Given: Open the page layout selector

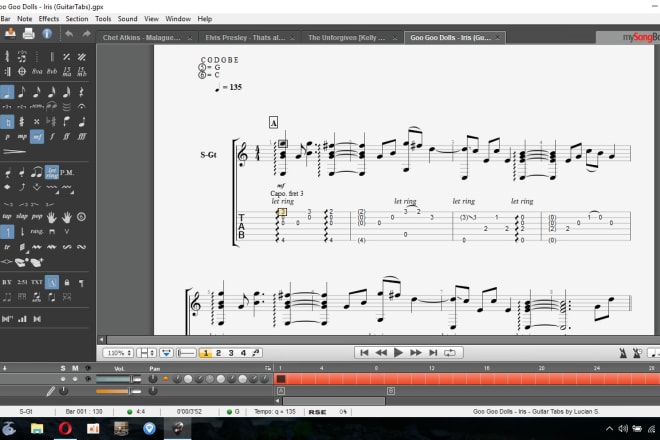Looking at the screenshot, I should point(146,353).
